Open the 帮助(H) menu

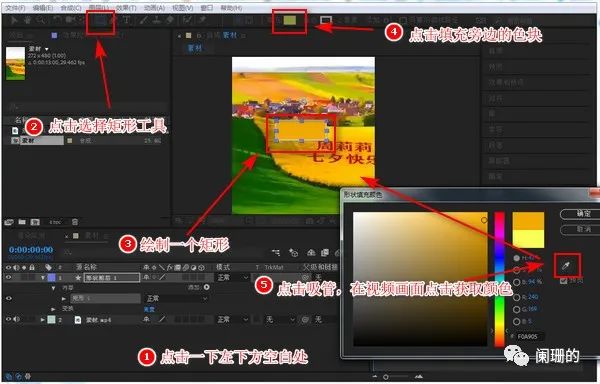[231, 8]
